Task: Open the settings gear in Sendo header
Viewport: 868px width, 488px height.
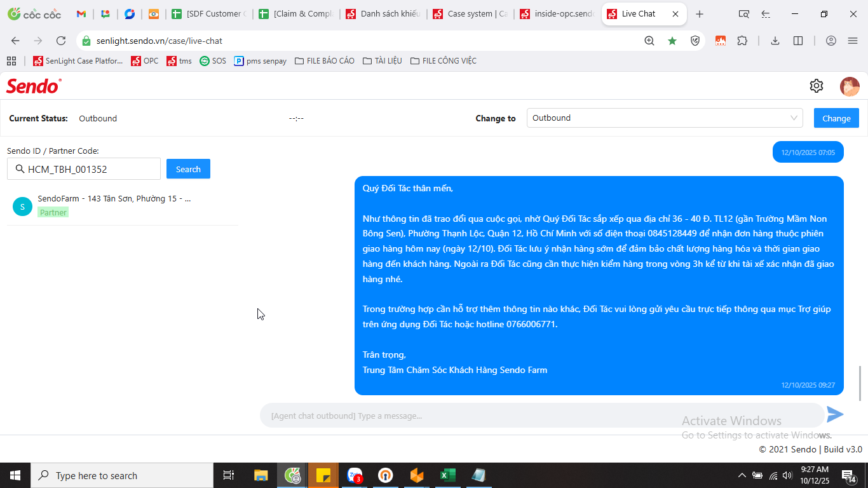Action: pyautogui.click(x=817, y=86)
